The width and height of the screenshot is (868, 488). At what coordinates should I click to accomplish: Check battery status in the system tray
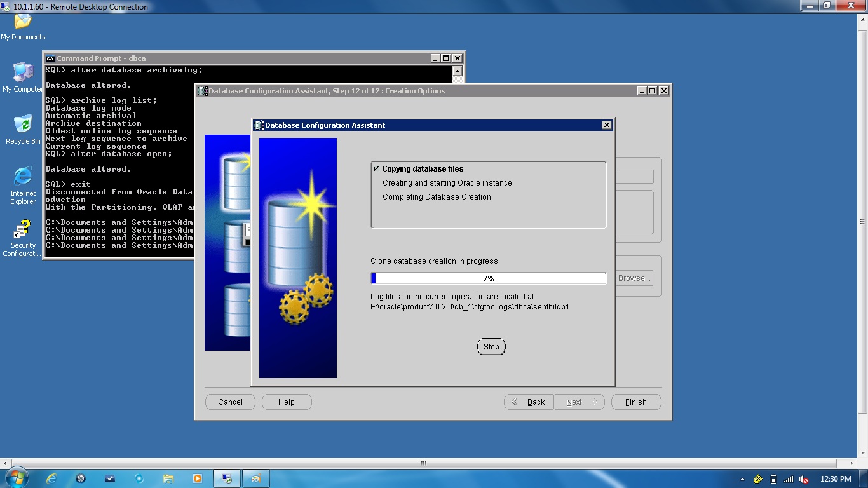(773, 478)
